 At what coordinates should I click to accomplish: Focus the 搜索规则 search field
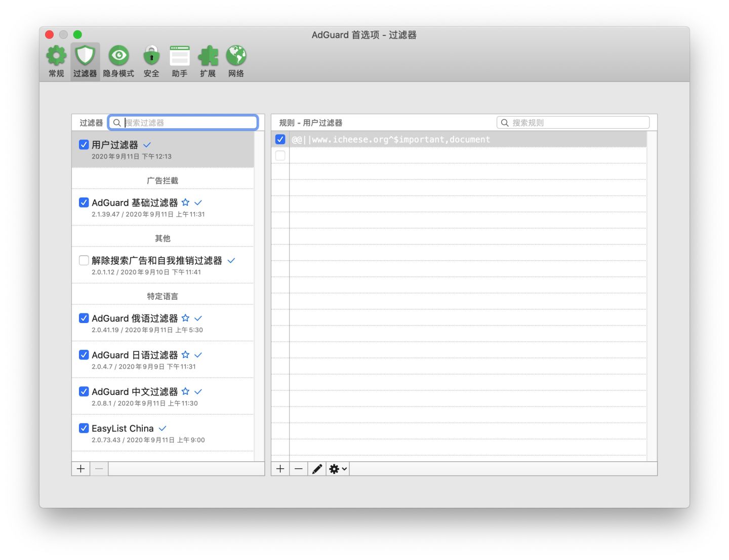573,123
